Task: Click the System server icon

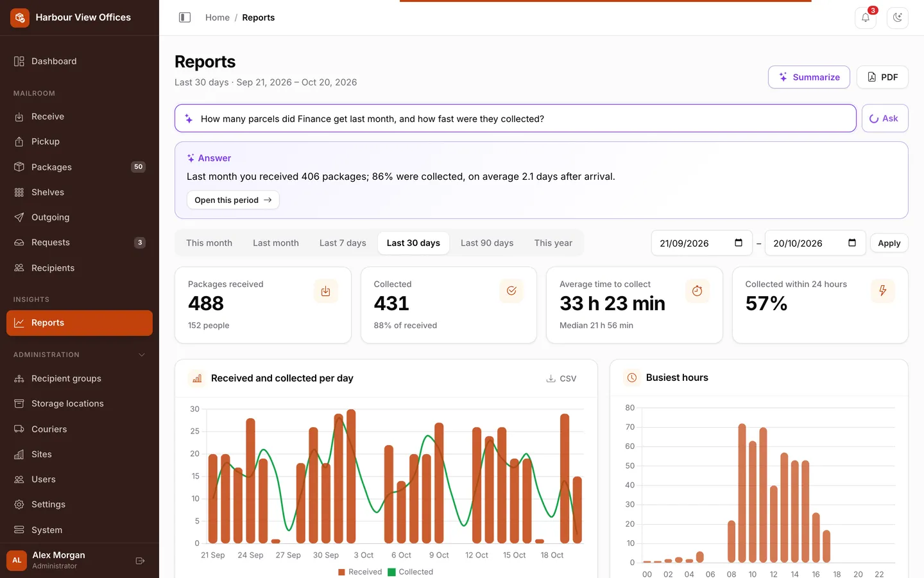Action: (x=19, y=530)
